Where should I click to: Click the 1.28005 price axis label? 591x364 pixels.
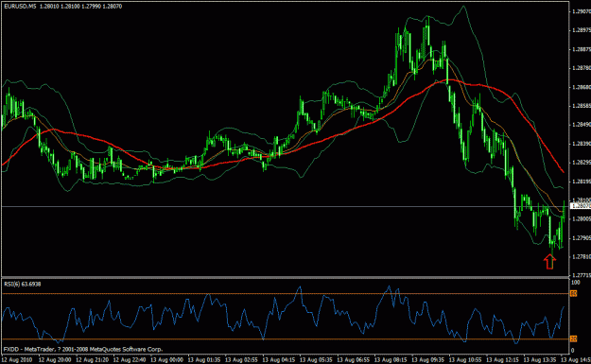582,219
